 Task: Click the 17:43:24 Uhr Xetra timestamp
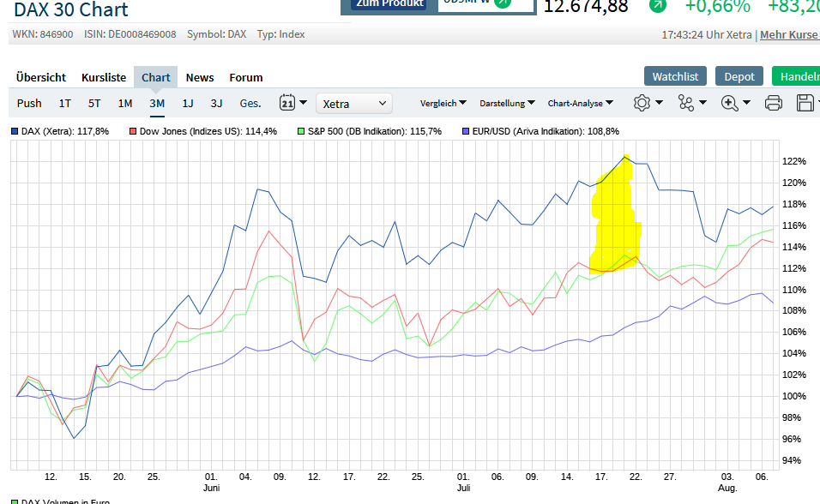707,35
